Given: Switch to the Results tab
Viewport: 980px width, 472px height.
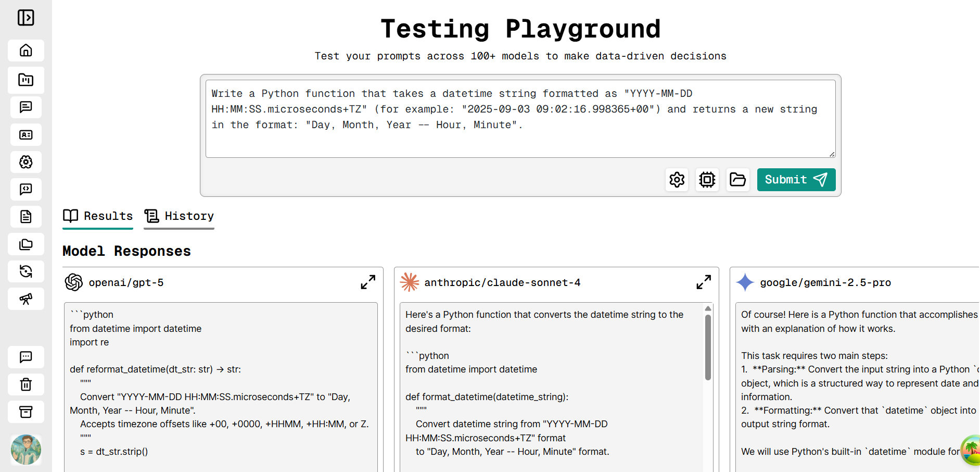Looking at the screenshot, I should [x=98, y=216].
